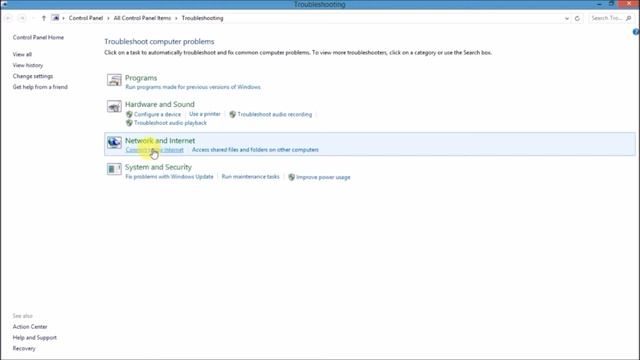The width and height of the screenshot is (640, 360).
Task: Open the window system menu icon
Action: coord(4,4)
